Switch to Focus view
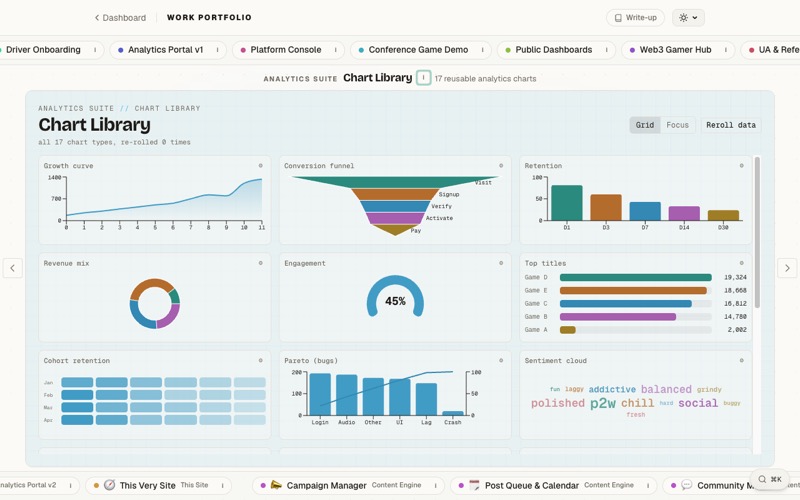 coord(678,125)
